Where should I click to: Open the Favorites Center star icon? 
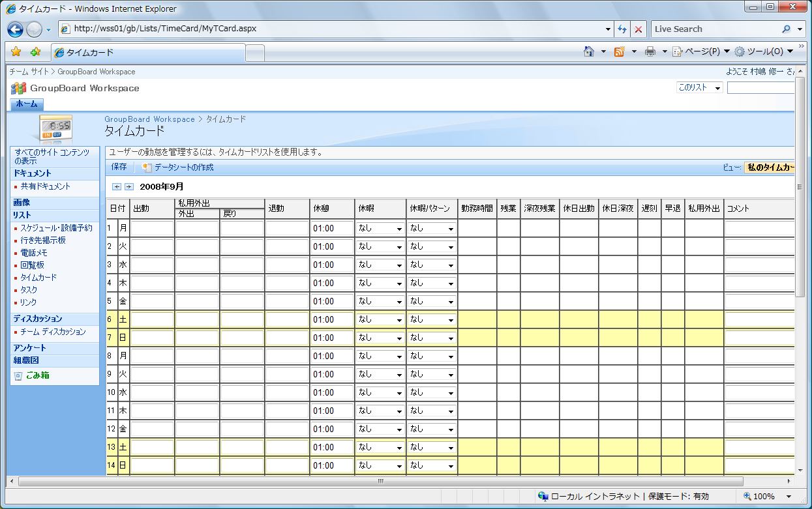[x=16, y=52]
